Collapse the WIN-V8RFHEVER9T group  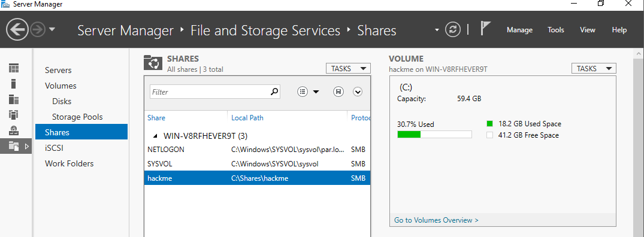pyautogui.click(x=156, y=136)
